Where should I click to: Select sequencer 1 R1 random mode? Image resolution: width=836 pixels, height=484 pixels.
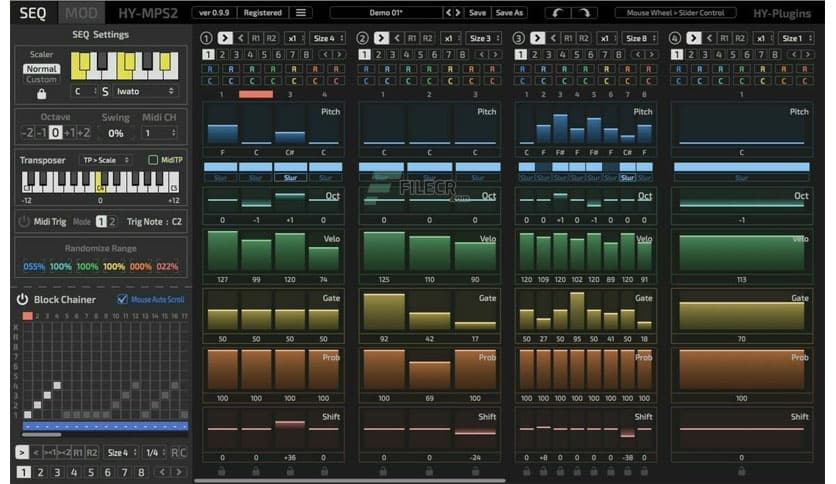click(256, 38)
